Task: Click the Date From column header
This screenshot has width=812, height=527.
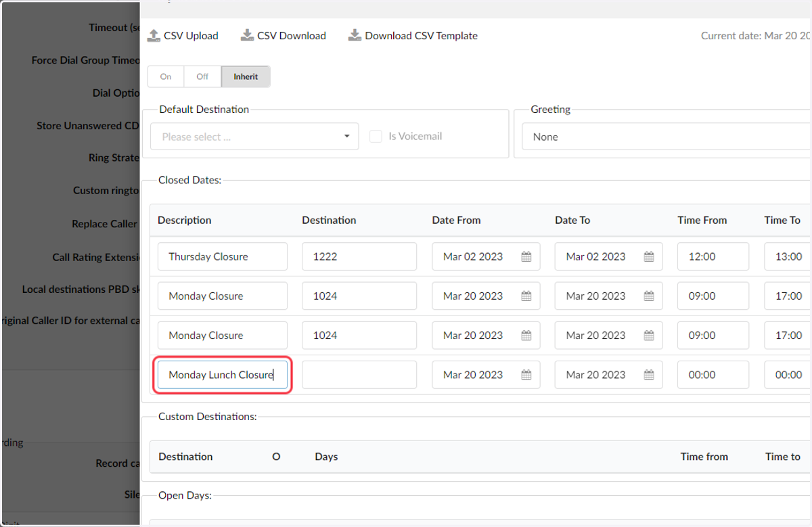Action: [x=457, y=221]
